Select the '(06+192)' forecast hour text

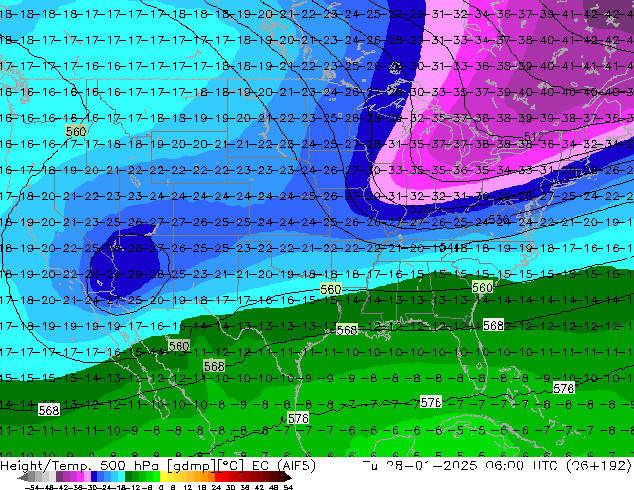[598, 466]
